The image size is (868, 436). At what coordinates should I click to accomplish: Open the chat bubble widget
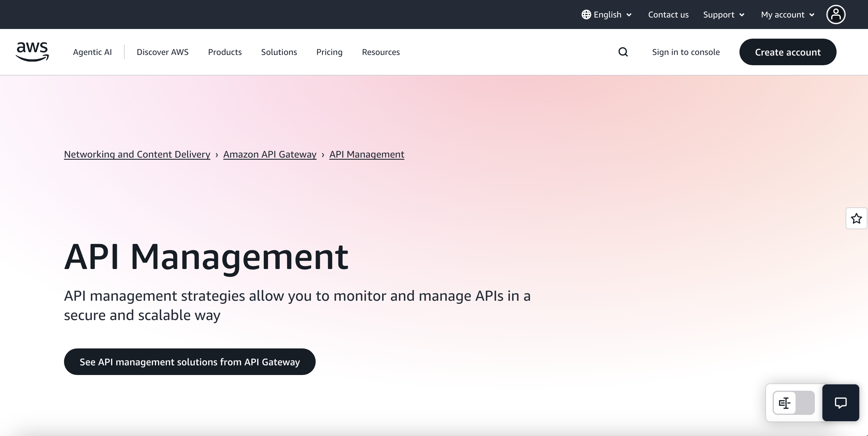(840, 402)
